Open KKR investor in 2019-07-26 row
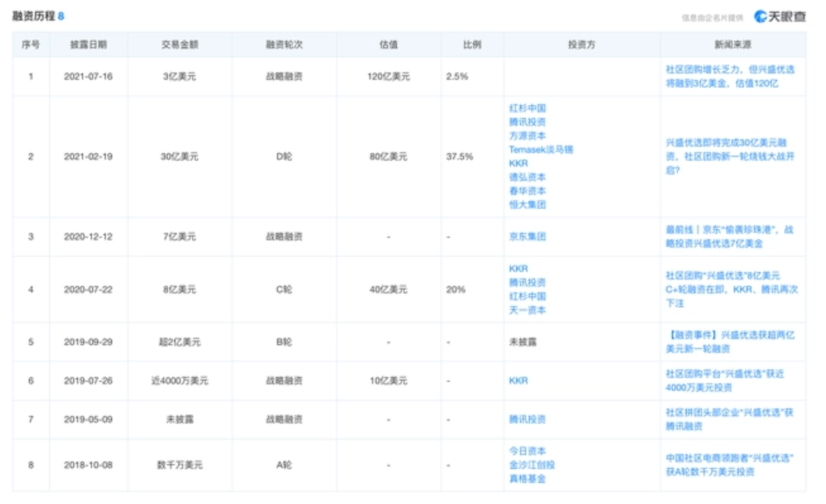 tap(518, 381)
